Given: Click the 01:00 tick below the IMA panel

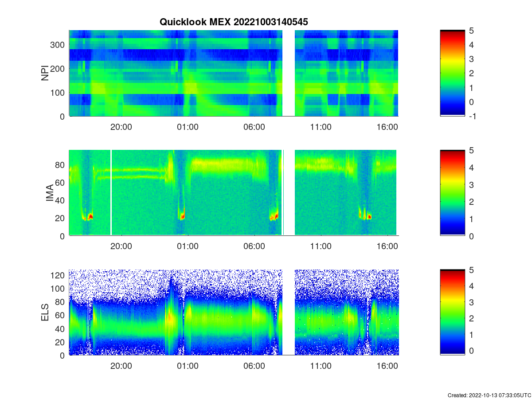Looking at the screenshot, I should 188,246.
